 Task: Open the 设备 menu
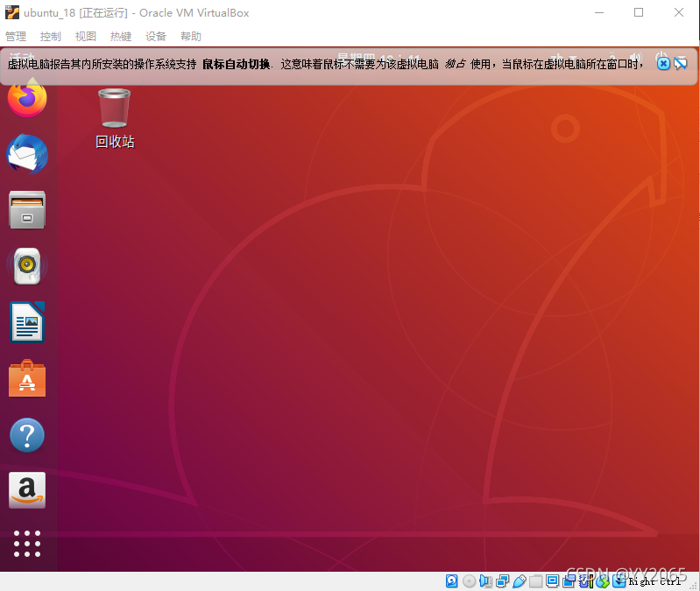[x=156, y=36]
